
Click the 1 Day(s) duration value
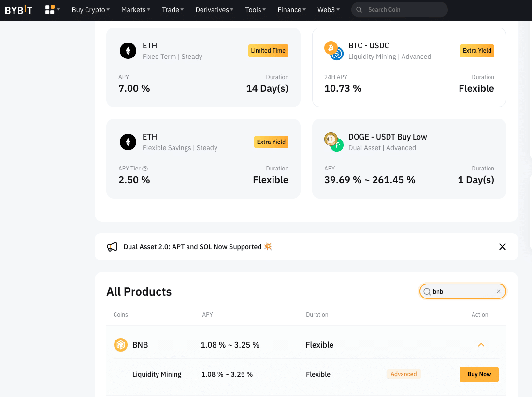point(475,180)
